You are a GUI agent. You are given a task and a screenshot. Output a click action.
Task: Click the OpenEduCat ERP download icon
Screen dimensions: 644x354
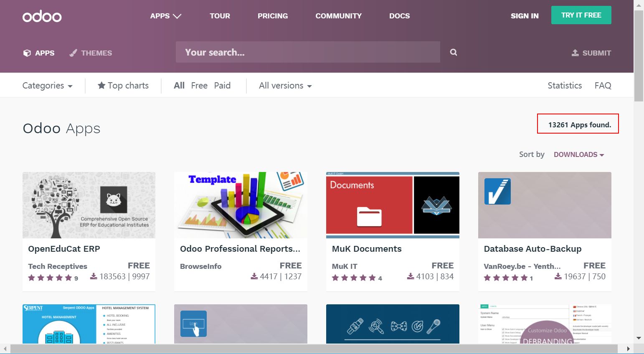(x=94, y=276)
